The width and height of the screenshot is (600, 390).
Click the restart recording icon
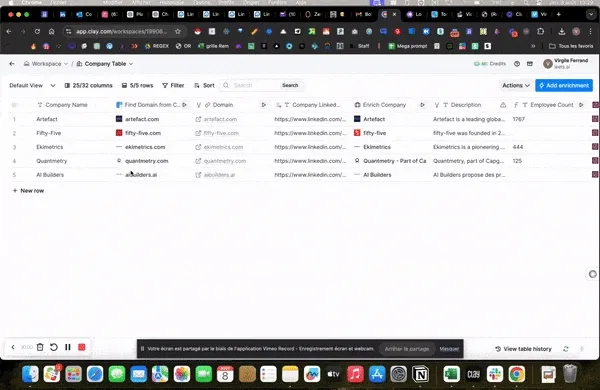tap(54, 347)
